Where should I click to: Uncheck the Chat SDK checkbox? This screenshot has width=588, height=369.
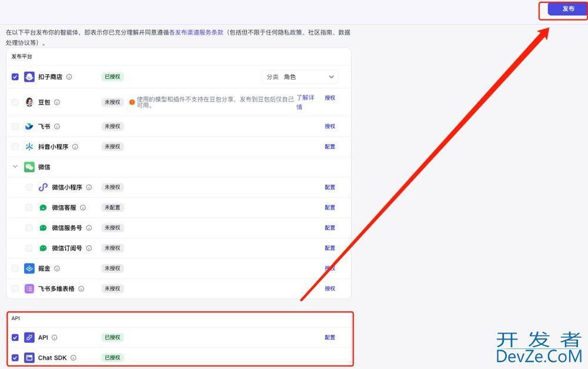click(x=15, y=358)
